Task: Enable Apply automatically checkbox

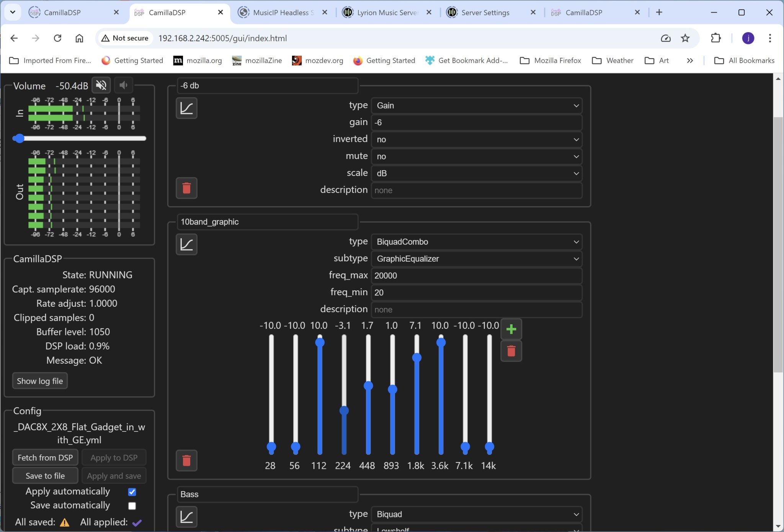Action: 132,491
